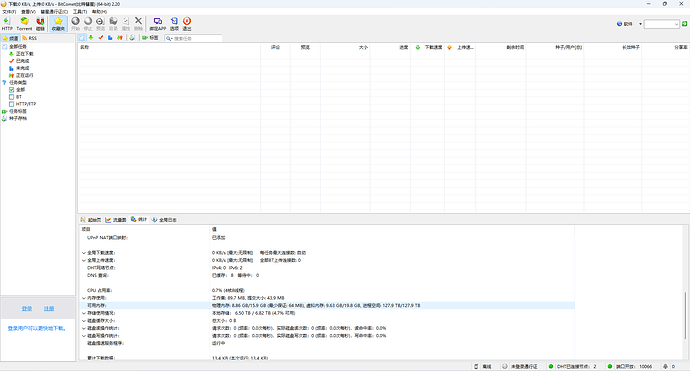The width and height of the screenshot is (690, 371).
Task: Collapse the 磁盘写操作统计 row
Action: pyautogui.click(x=84, y=335)
